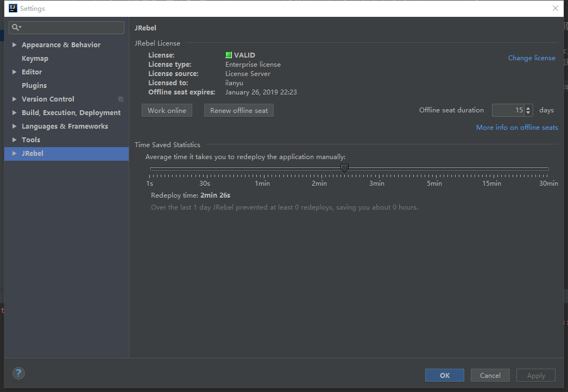Click the '2min 26s' redeploy time value

click(x=215, y=195)
